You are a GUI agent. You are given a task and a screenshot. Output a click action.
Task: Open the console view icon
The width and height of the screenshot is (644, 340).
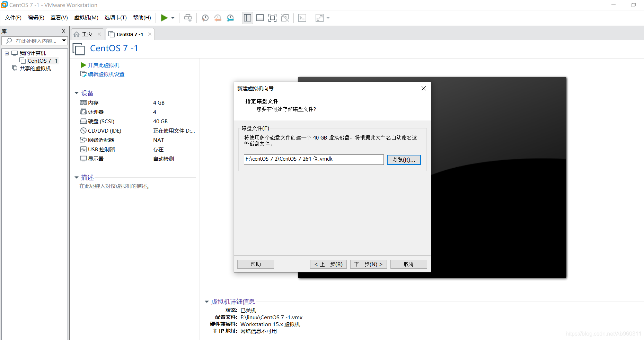tap(302, 18)
